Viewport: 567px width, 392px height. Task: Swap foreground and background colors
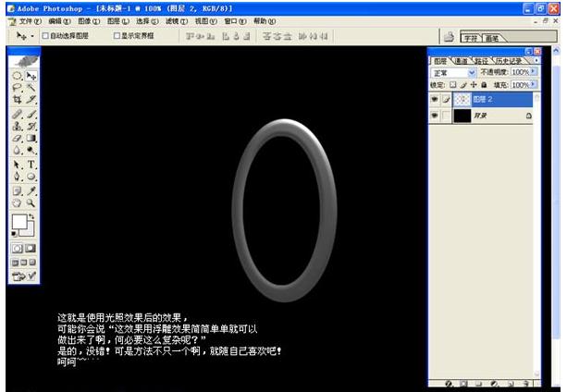point(31,216)
